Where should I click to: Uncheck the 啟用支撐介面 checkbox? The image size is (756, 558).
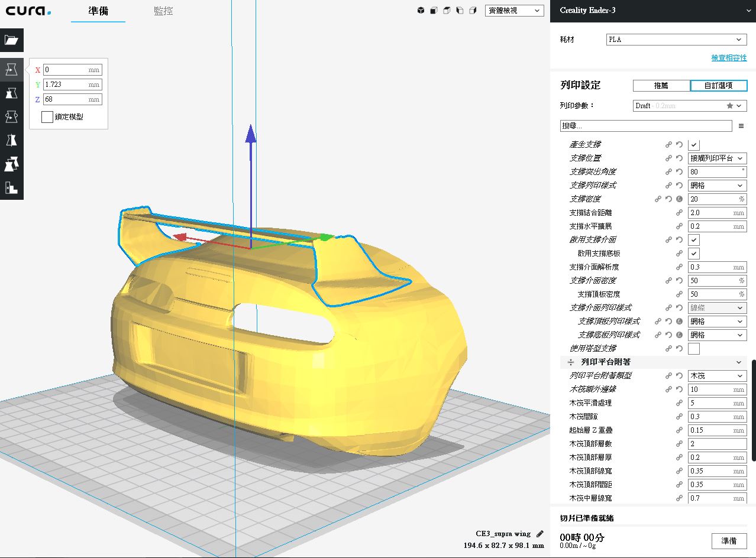point(694,240)
